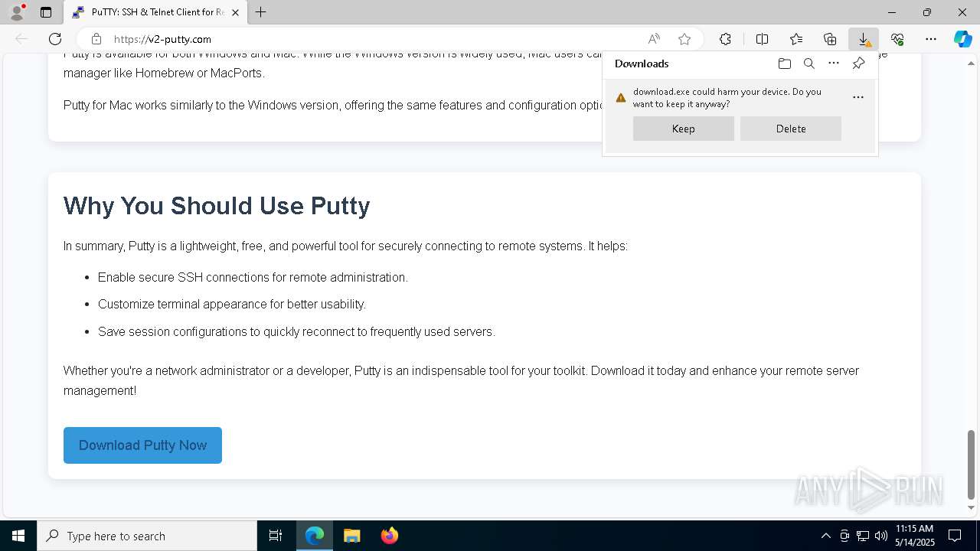Show hidden system tray icons
The height and width of the screenshot is (551, 980).
825,536
